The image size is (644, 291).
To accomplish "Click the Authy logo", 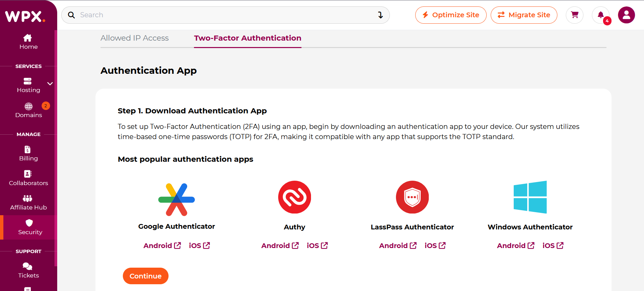I will point(294,197).
